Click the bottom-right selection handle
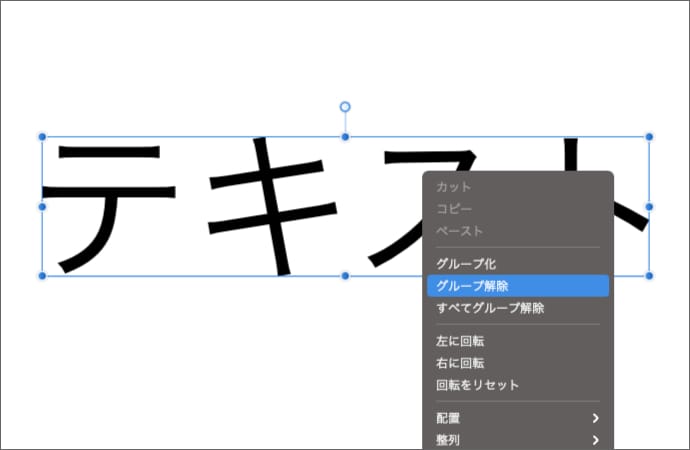This screenshot has height=450, width=690. (x=649, y=275)
